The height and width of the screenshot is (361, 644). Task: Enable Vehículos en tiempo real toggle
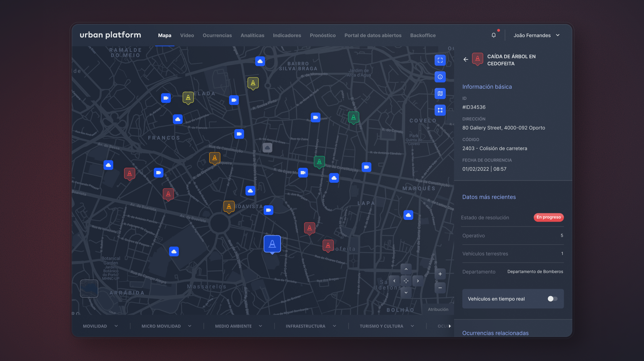coord(552,299)
